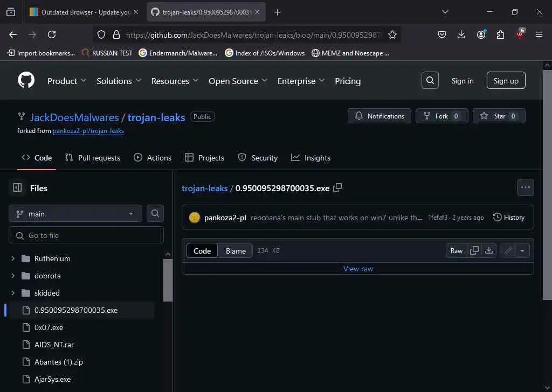Viewport: 552px width, 392px height.
Task: Go back with the browser back arrow
Action: click(x=13, y=34)
